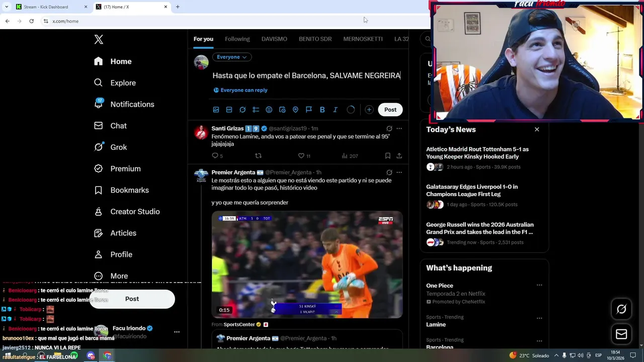Image resolution: width=644 pixels, height=362 pixels.
Task: Toggle italic formatting in composer
Action: point(335,110)
